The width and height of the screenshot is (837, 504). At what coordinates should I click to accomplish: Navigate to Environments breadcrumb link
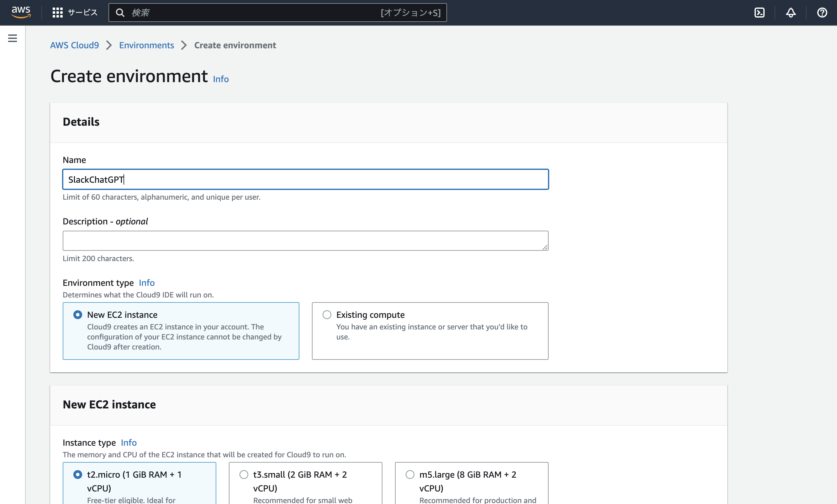(x=146, y=45)
